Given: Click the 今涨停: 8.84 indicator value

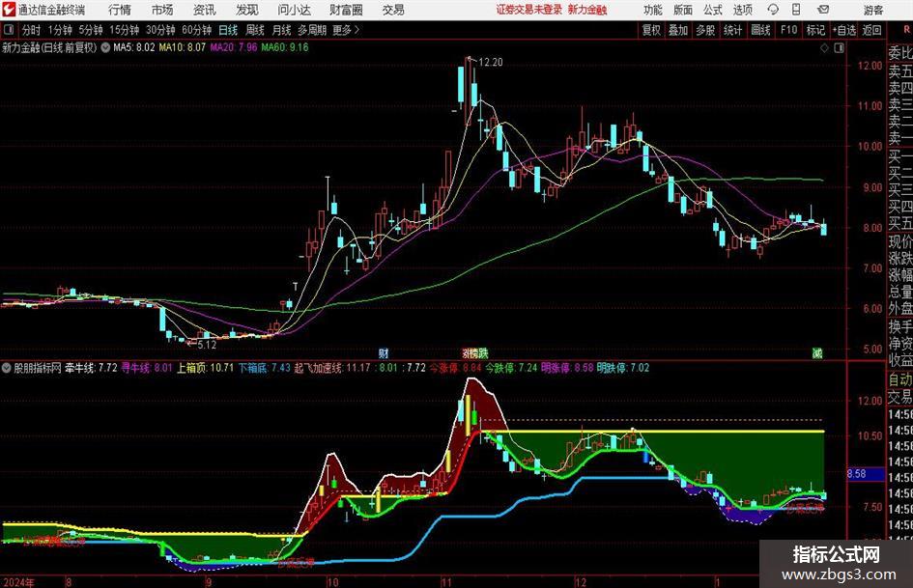Looking at the screenshot, I should 455,368.
